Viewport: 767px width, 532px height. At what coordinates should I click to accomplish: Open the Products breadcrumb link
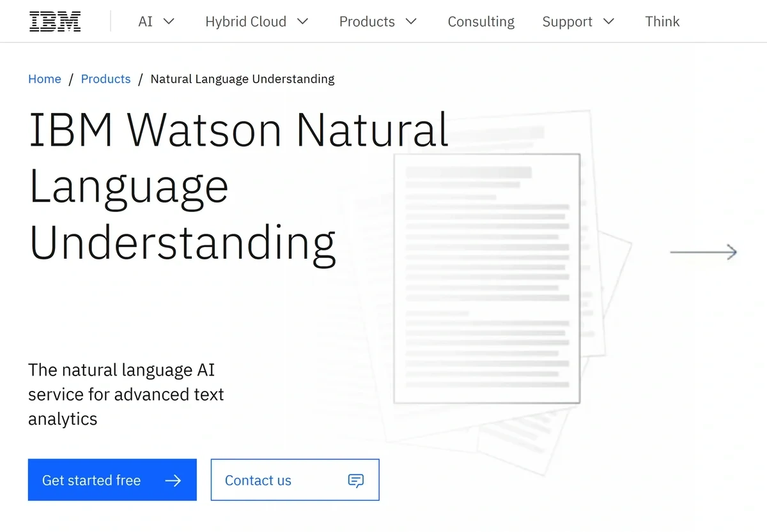[105, 79]
